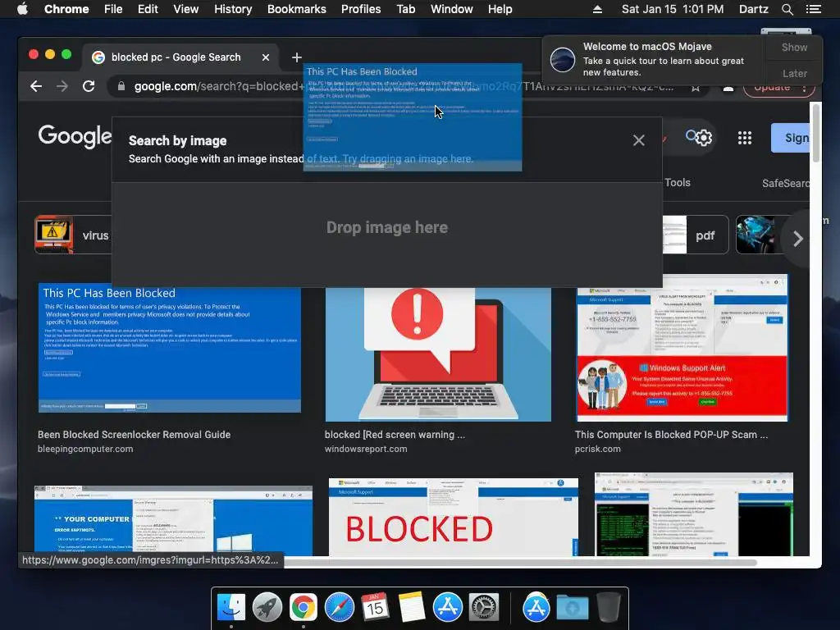Open Google Chrome from the Dock
Screen dimensions: 840x630
point(303,608)
